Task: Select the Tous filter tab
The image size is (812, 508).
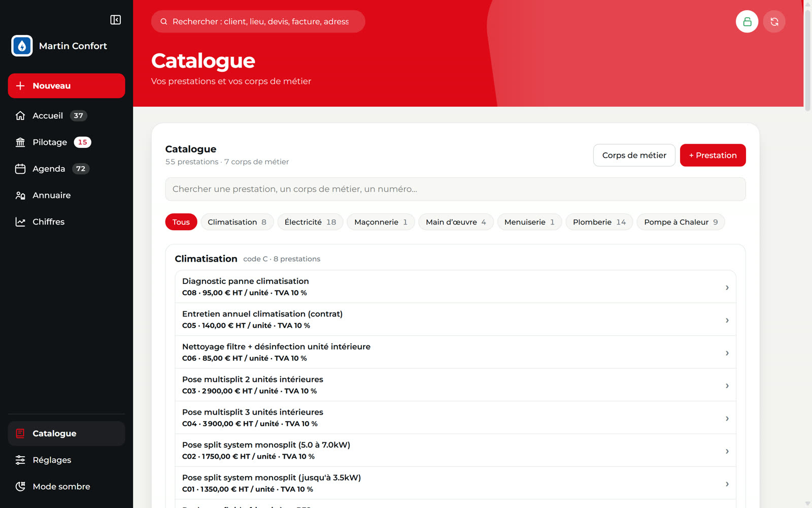Action: (181, 222)
